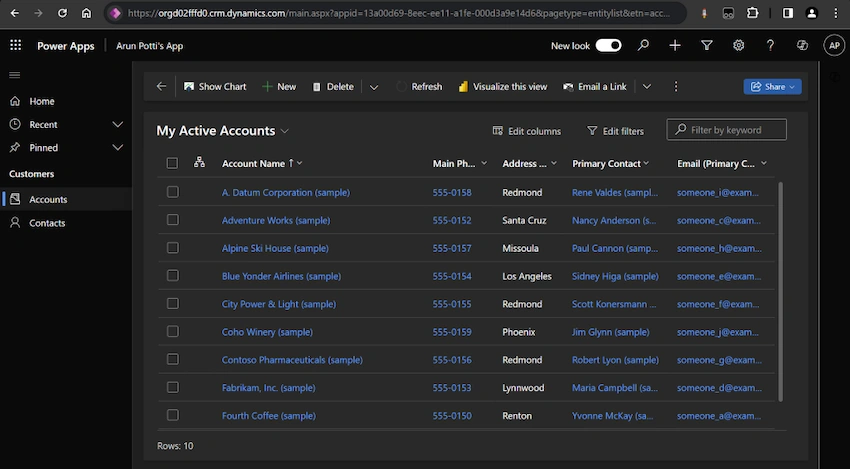
Task: Open Coho Winery (sample) account
Action: [x=267, y=332]
